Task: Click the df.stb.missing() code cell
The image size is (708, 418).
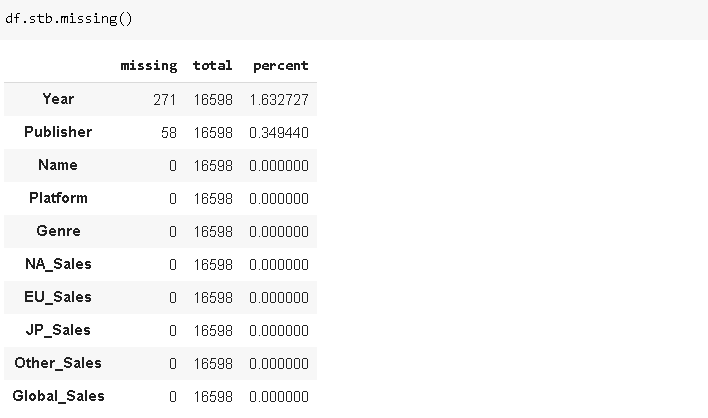Action: pyautogui.click(x=354, y=19)
